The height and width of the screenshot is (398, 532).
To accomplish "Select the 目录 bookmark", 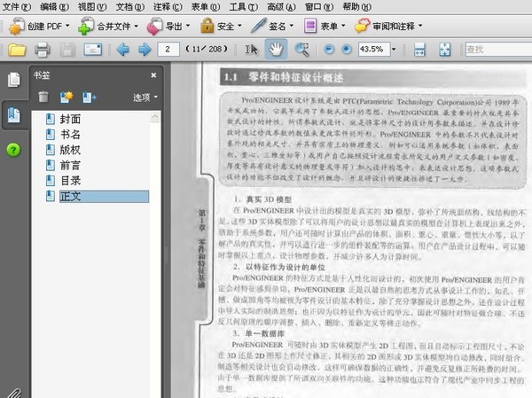I will point(71,181).
